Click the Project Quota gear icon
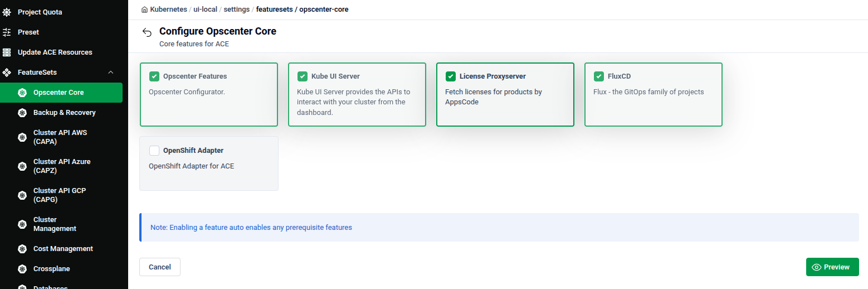Image resolution: width=868 pixels, height=289 pixels. [7, 12]
